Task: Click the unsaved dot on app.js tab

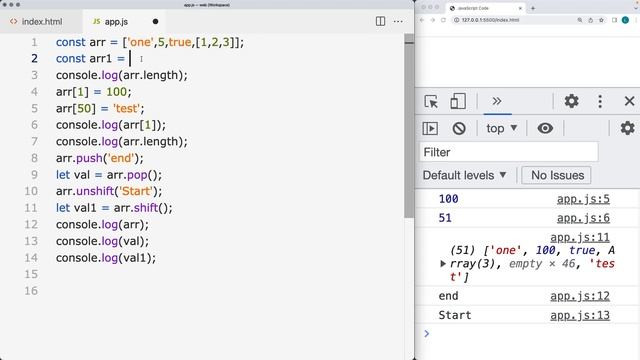Action: point(156,22)
